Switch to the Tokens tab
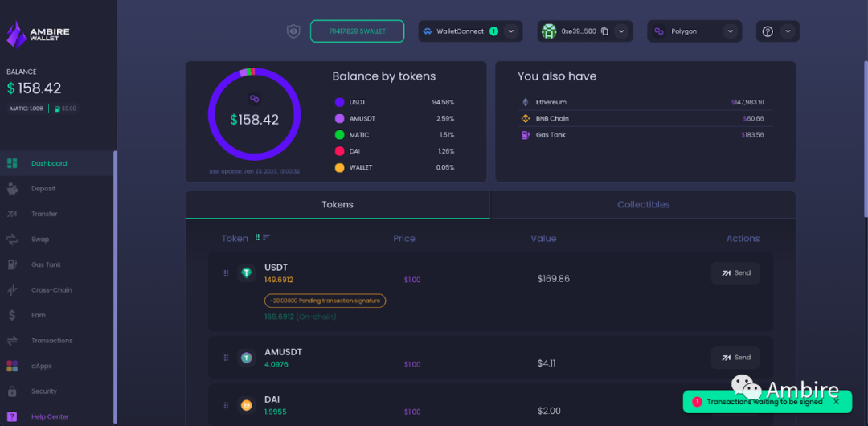 point(338,204)
